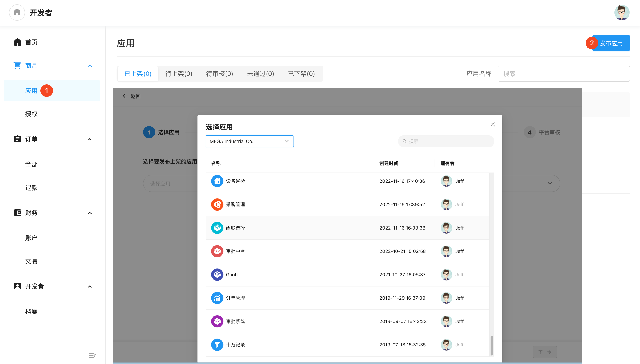The width and height of the screenshot is (640, 364).
Task: Click the 发布应用 button
Action: pyautogui.click(x=611, y=43)
